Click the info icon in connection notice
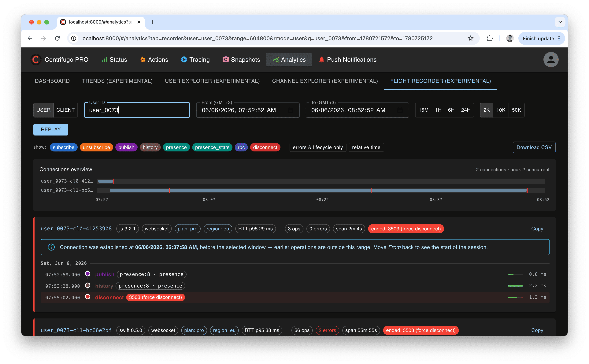 (x=51, y=247)
